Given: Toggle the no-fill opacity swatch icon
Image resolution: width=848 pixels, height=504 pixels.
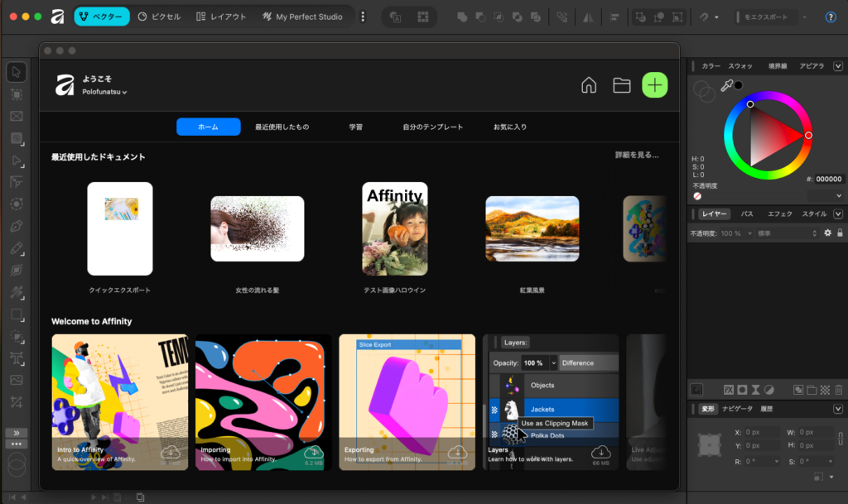Looking at the screenshot, I should (697, 196).
